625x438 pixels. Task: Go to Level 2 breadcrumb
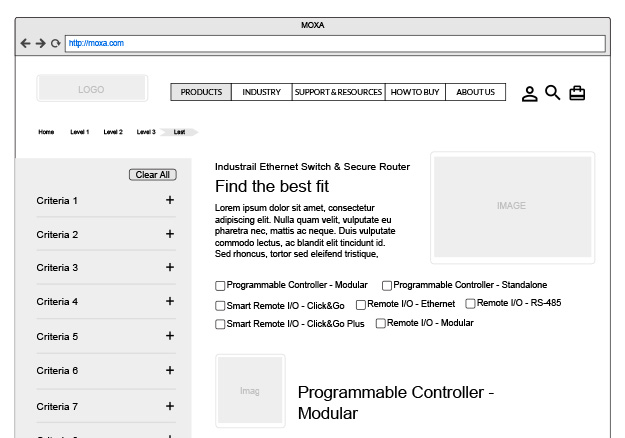[x=113, y=132]
